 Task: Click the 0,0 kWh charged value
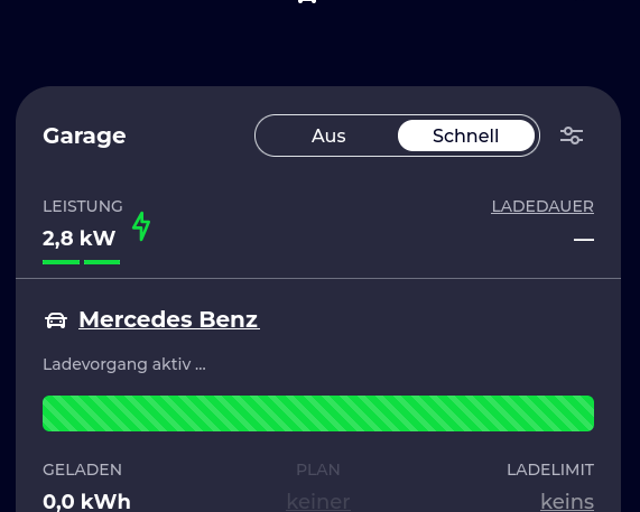tap(87, 501)
